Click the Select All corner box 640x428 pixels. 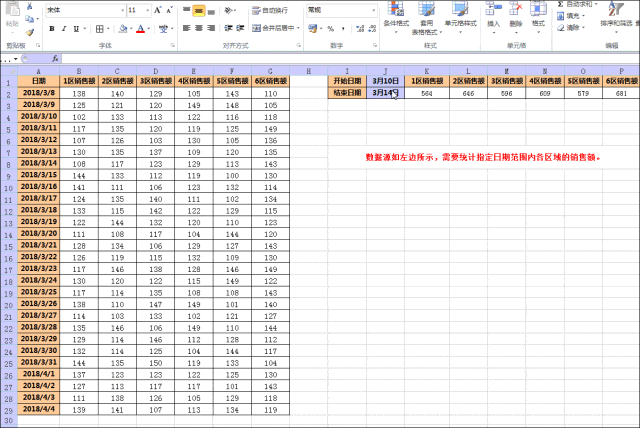click(x=9, y=71)
